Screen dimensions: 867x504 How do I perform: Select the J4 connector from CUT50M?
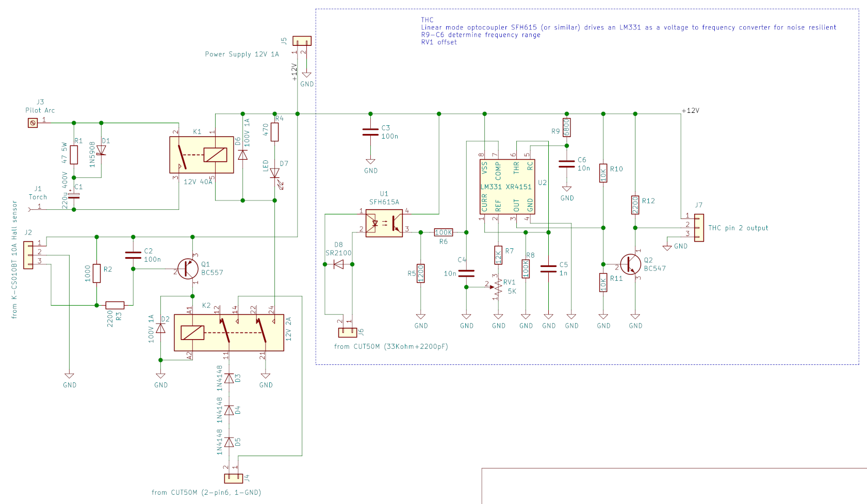click(233, 478)
